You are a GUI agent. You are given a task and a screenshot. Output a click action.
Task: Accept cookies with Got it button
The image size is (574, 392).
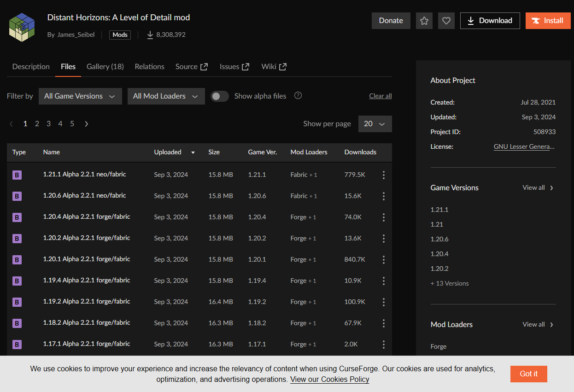point(528,374)
